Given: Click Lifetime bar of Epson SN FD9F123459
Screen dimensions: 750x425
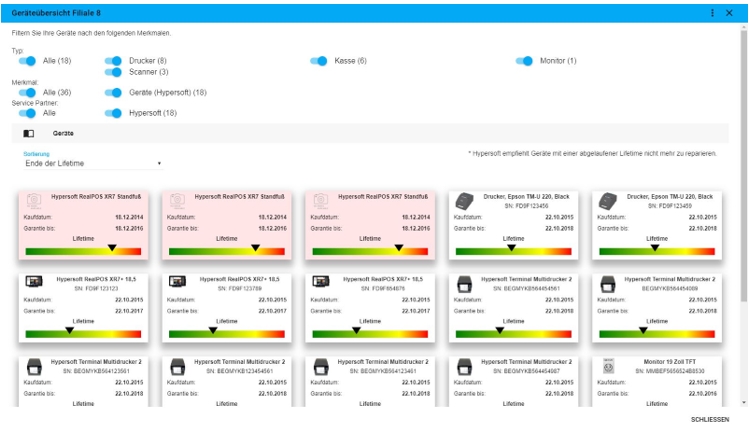Looking at the screenshot, I should (657, 251).
